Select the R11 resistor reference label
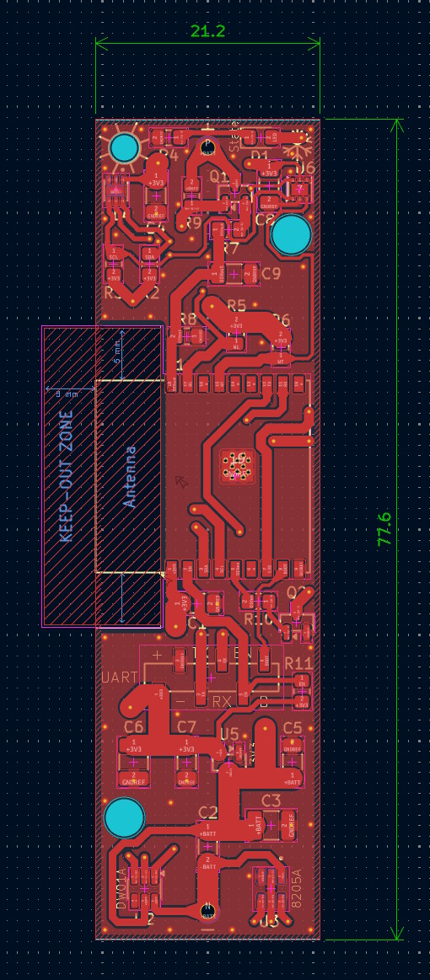This screenshot has width=430, height=980. 298,663
